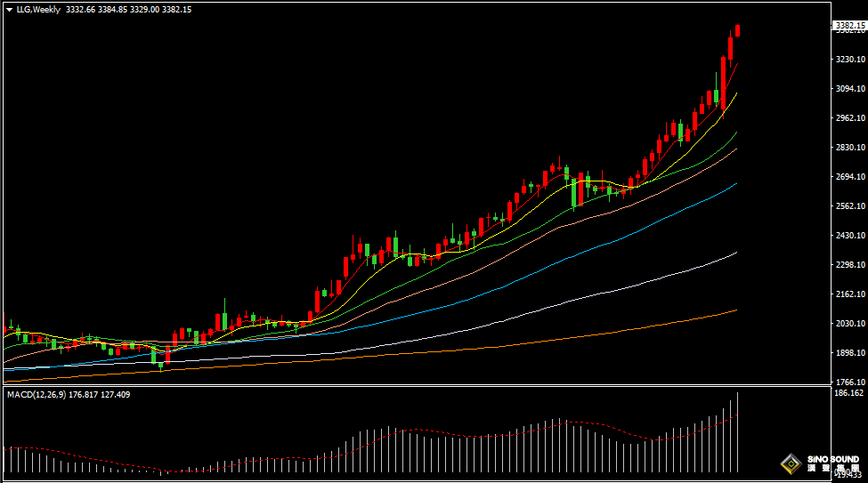Select right end of lowest orange moving average
This screenshot has width=868, height=483.
(x=734, y=310)
